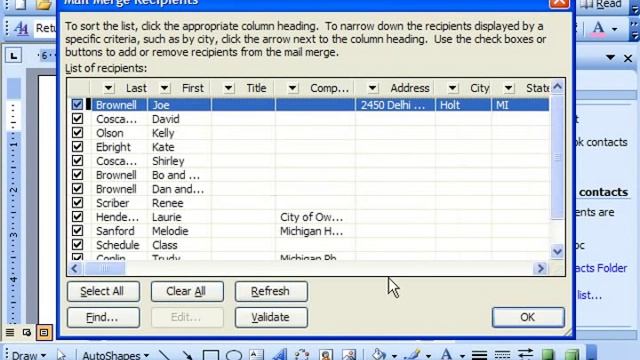Image resolution: width=640 pixels, height=360 pixels.
Task: Uncheck the Kate Ebright recipient
Action: (x=77, y=147)
